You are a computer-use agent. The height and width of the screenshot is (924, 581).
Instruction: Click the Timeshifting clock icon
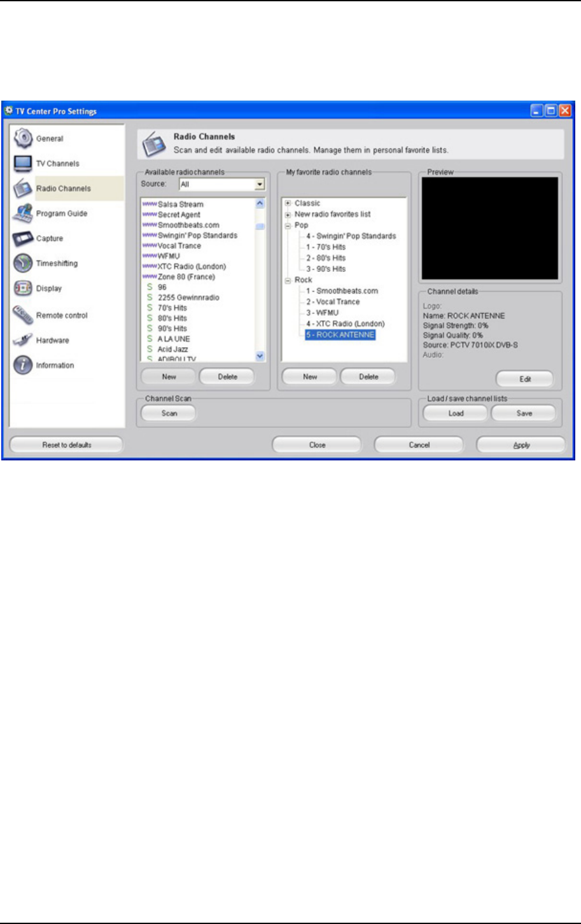[23, 263]
